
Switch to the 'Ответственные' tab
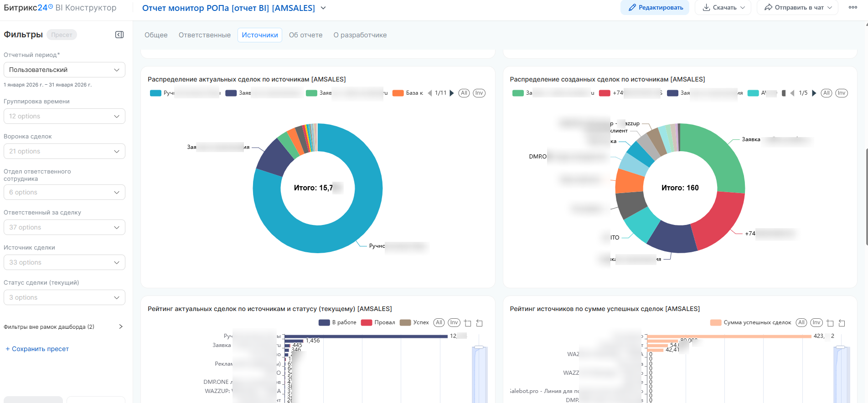tap(204, 35)
